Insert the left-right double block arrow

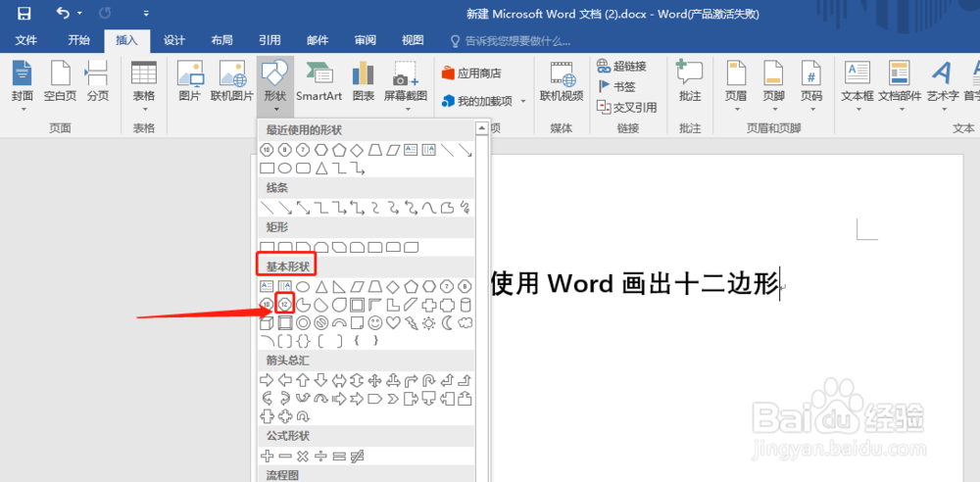click(x=339, y=379)
